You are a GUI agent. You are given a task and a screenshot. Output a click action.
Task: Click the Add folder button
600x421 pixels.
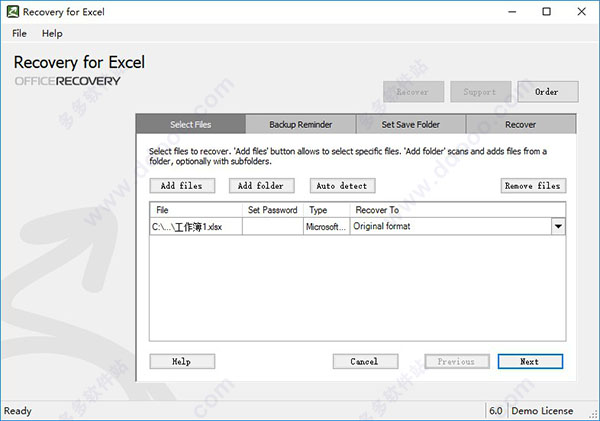click(x=262, y=186)
